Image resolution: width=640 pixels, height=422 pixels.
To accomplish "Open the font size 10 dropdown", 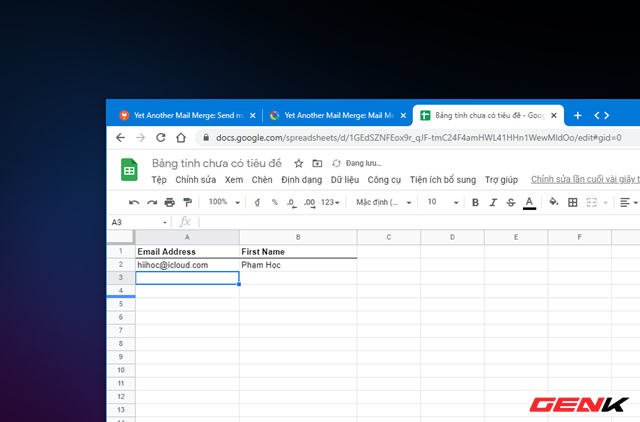I will (438, 202).
